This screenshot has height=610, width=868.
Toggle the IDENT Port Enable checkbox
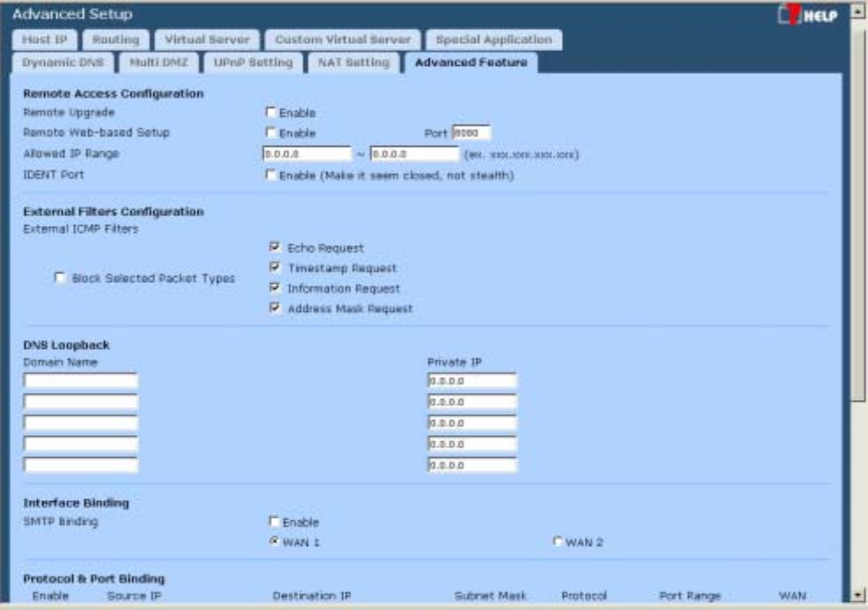click(271, 175)
